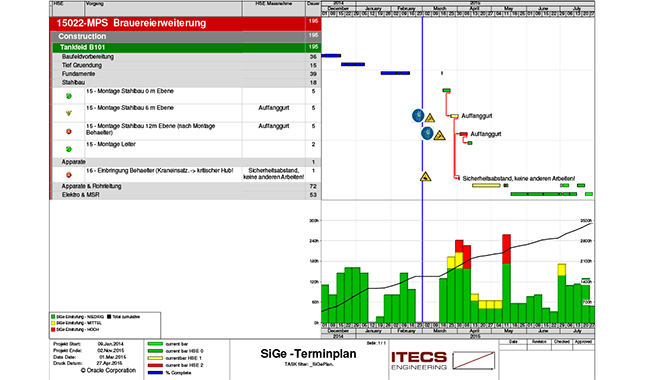
Task: Click the ITECS Engineering logo
Action: [419, 361]
